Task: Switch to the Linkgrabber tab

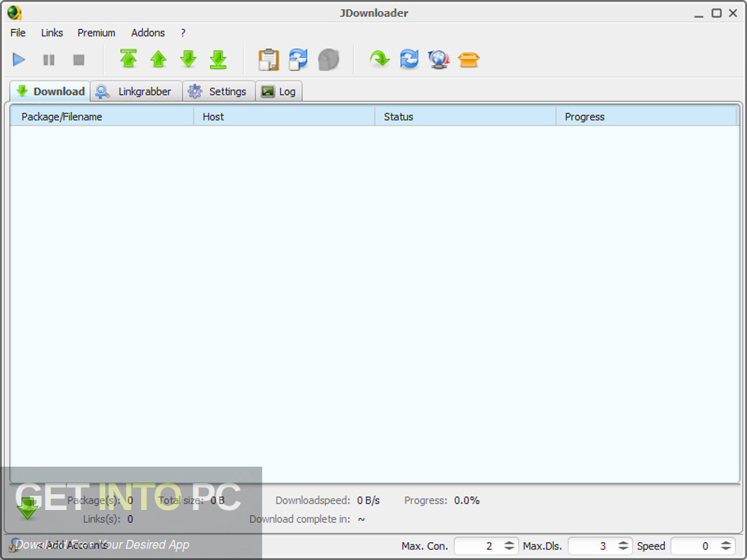Action: (136, 91)
